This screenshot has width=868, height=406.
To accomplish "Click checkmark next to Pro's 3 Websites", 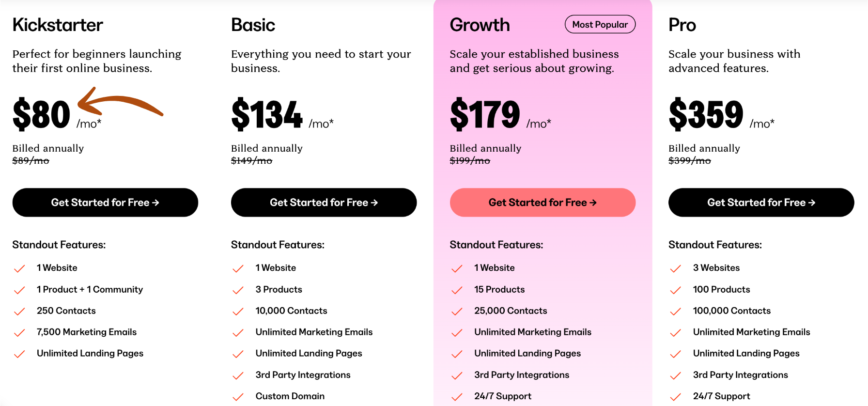I will (x=675, y=268).
